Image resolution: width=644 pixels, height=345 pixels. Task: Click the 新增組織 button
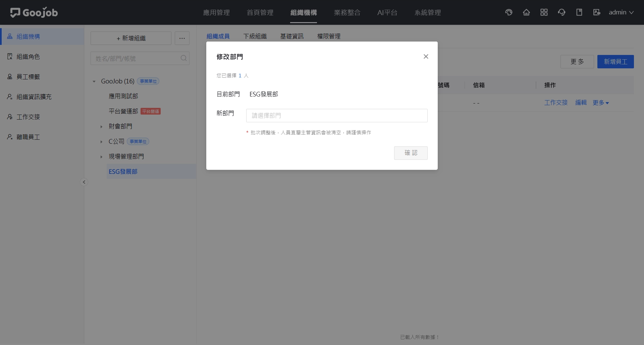click(131, 38)
